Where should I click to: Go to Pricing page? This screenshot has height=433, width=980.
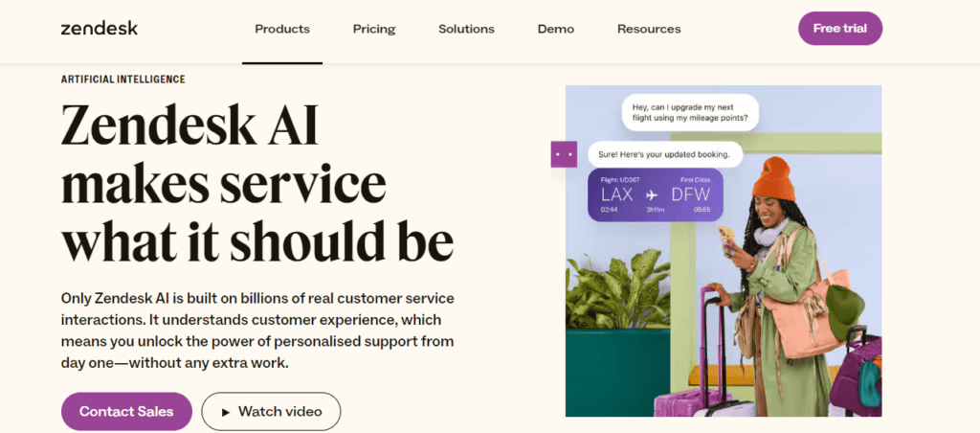[x=374, y=29]
